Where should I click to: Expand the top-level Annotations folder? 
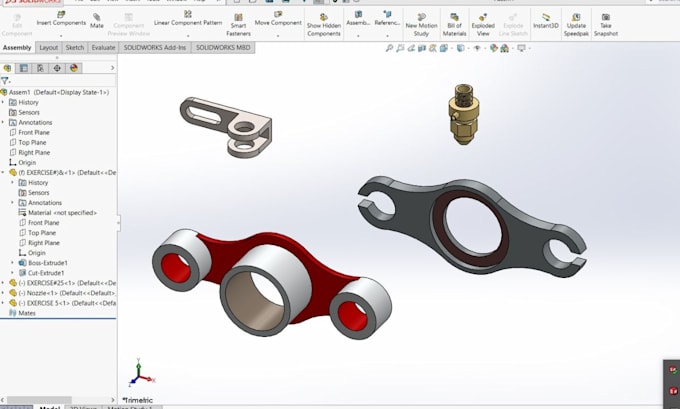coord(3,122)
